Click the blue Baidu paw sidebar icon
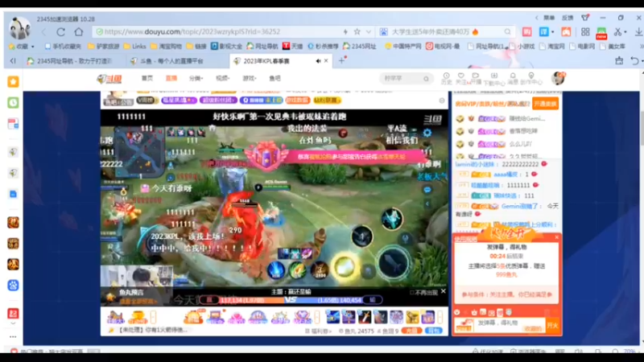Viewport: 644px width, 362px height. (13, 286)
